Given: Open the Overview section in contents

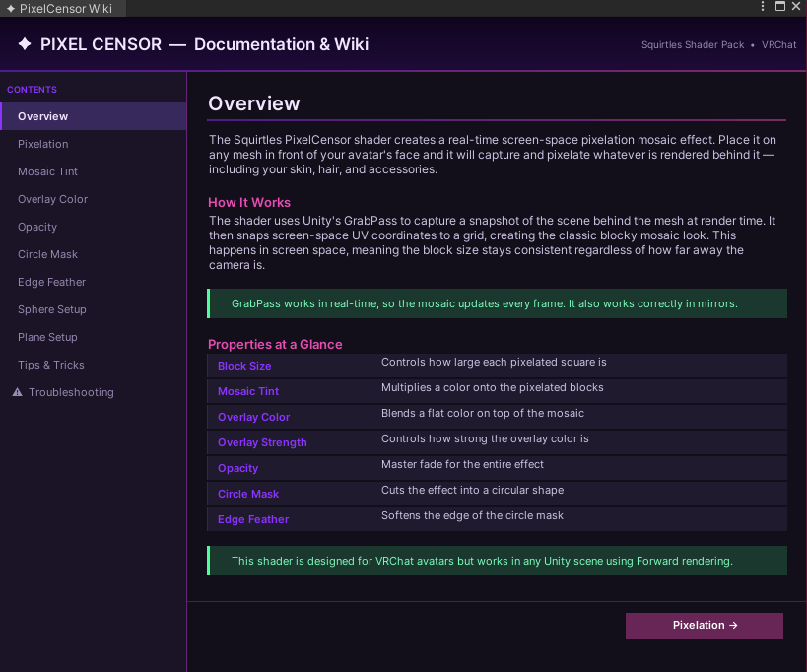Looking at the screenshot, I should 94,116.
